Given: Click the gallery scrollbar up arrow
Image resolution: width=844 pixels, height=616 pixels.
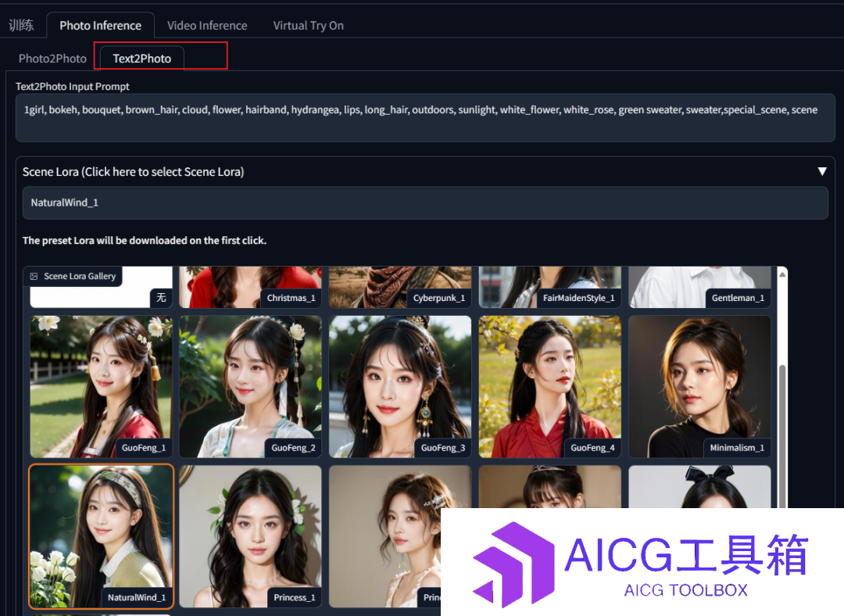Looking at the screenshot, I should (782, 274).
